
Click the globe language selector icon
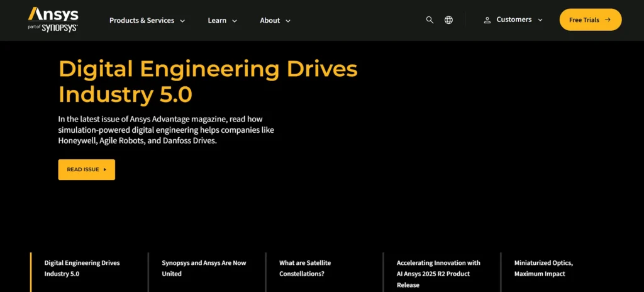pos(448,20)
